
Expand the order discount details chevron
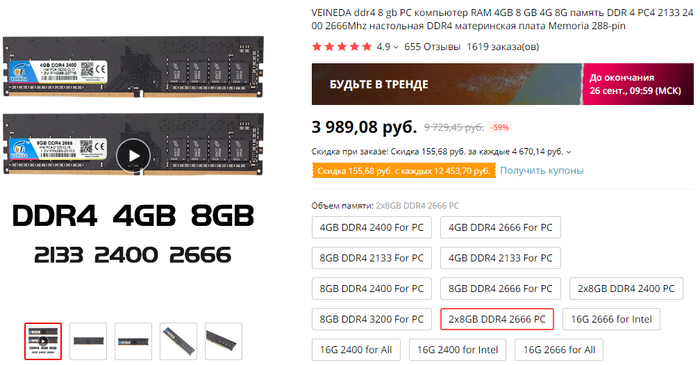click(x=569, y=152)
